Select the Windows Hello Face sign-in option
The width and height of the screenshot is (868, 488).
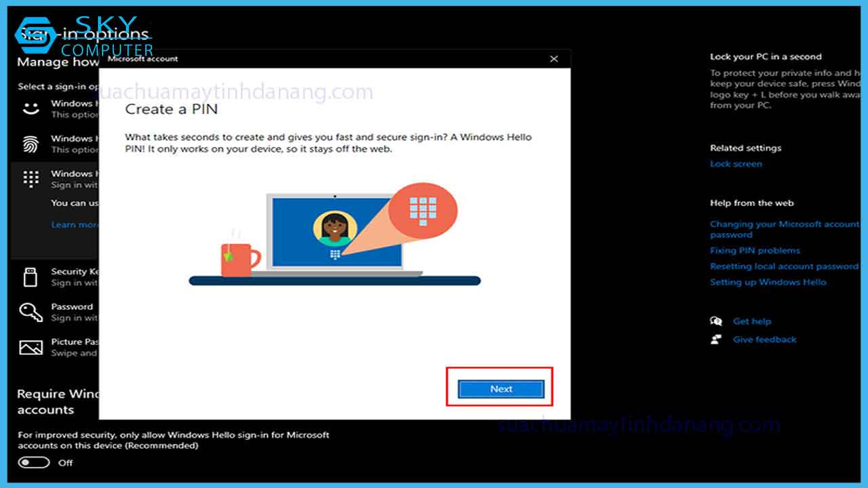pyautogui.click(x=31, y=108)
